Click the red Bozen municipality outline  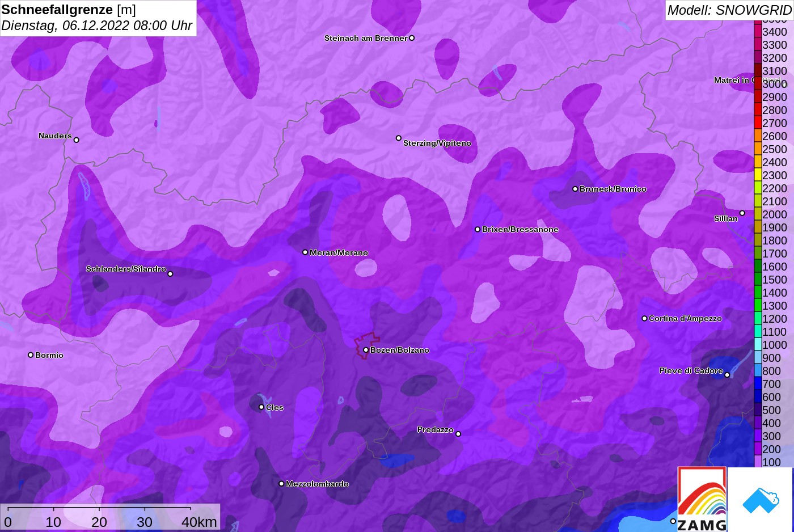tap(366, 345)
